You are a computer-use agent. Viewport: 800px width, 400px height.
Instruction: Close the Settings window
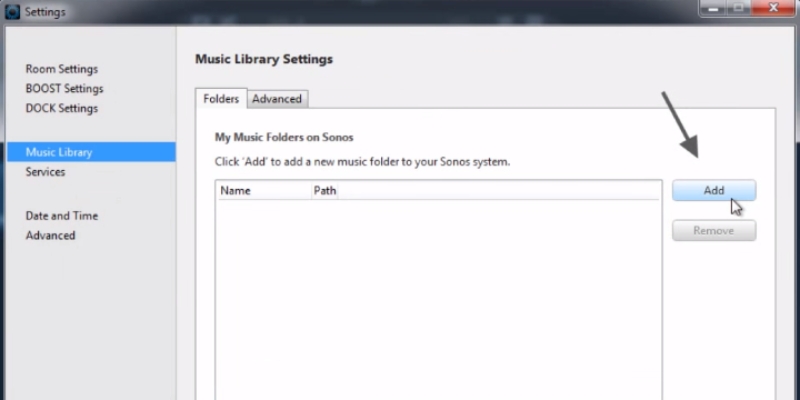coord(773,8)
